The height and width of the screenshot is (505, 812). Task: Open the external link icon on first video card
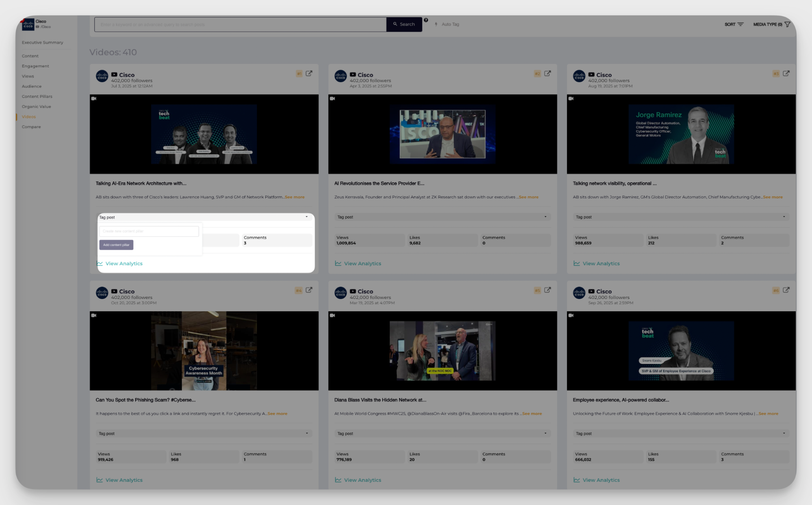point(309,74)
